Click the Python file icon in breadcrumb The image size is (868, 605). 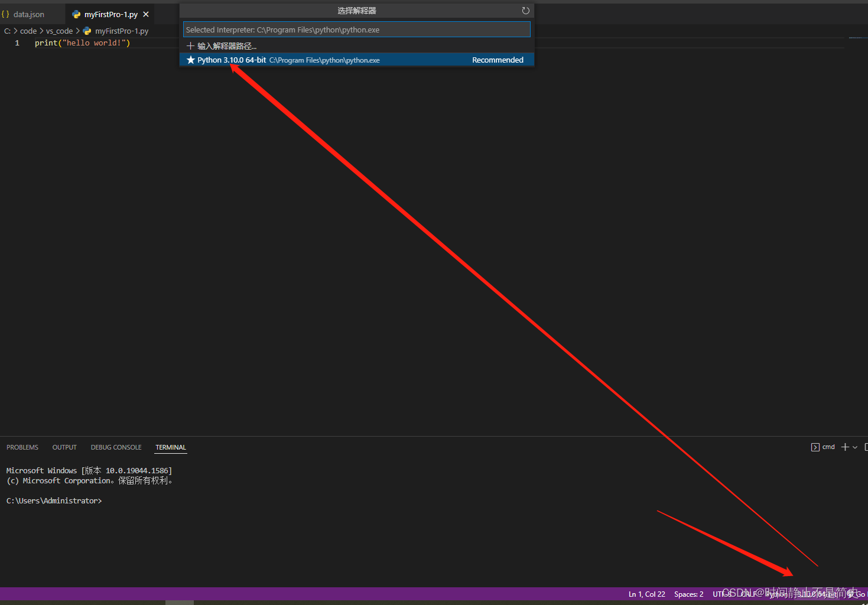pyautogui.click(x=87, y=31)
